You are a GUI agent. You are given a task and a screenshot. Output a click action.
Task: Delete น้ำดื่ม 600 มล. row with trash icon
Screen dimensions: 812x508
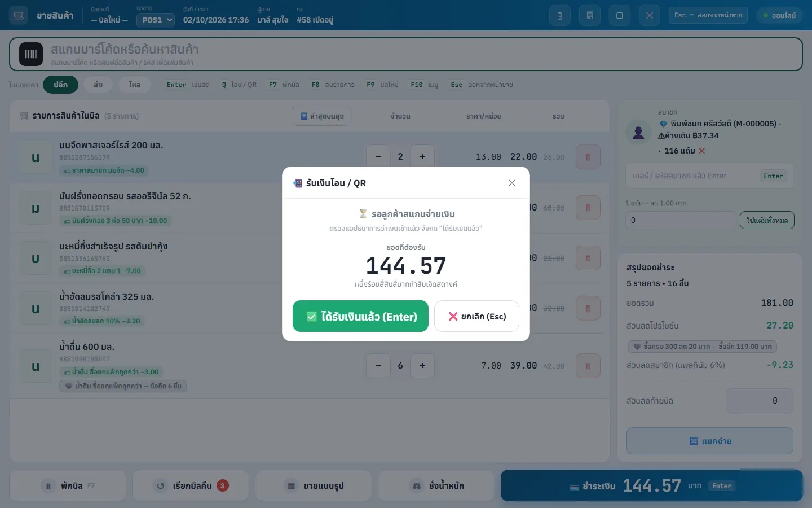tap(588, 366)
